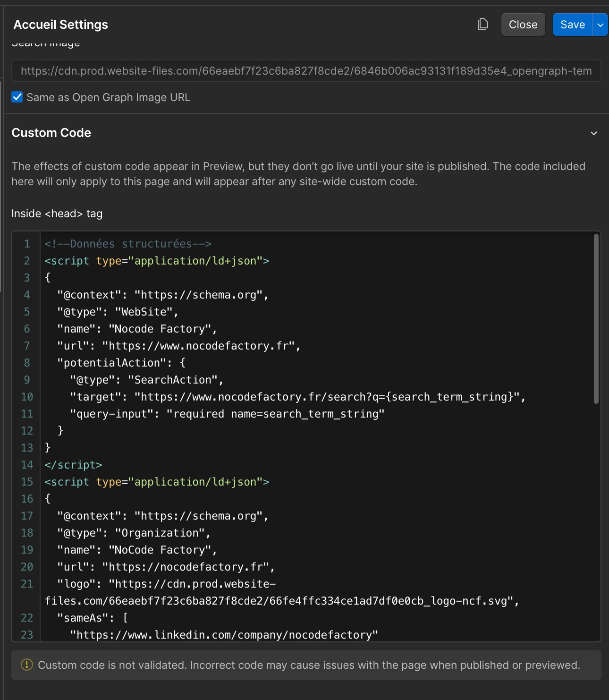This screenshot has width=609, height=700.
Task: Click the Accueil Settings title
Action: pos(61,25)
